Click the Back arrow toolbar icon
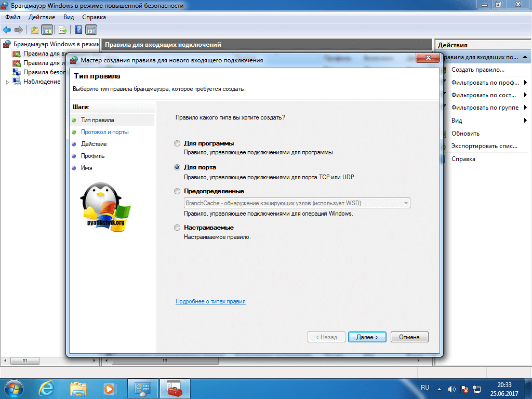532x399 pixels. point(7,30)
